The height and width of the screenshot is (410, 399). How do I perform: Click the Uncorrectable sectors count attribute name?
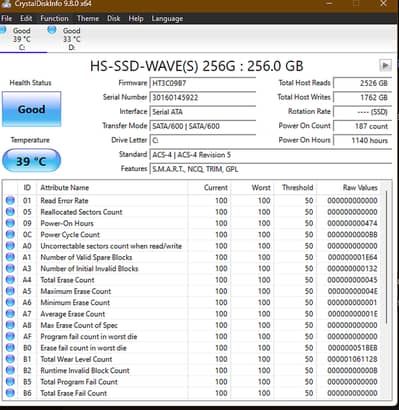(x=111, y=246)
